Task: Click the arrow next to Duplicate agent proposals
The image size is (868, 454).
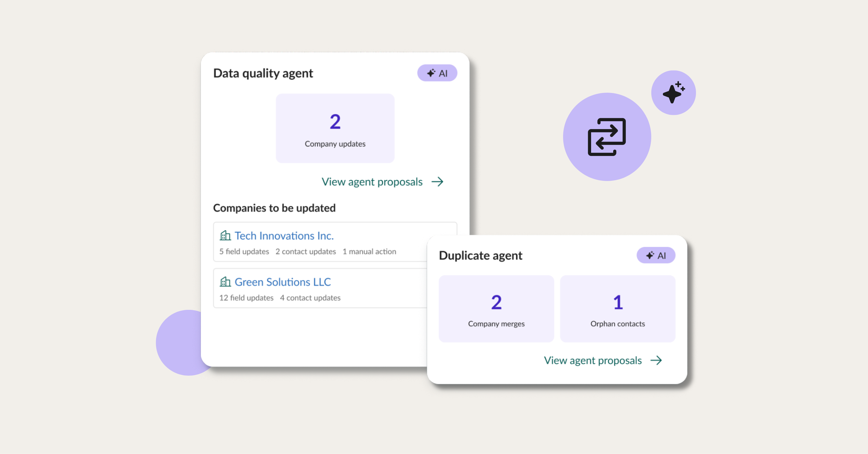Action: [656, 360]
